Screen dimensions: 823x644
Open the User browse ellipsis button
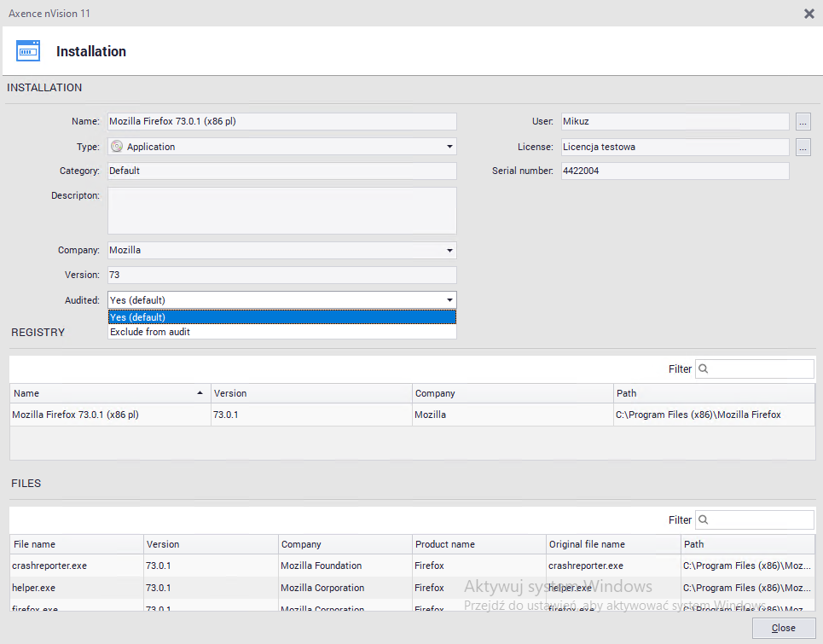click(x=803, y=122)
